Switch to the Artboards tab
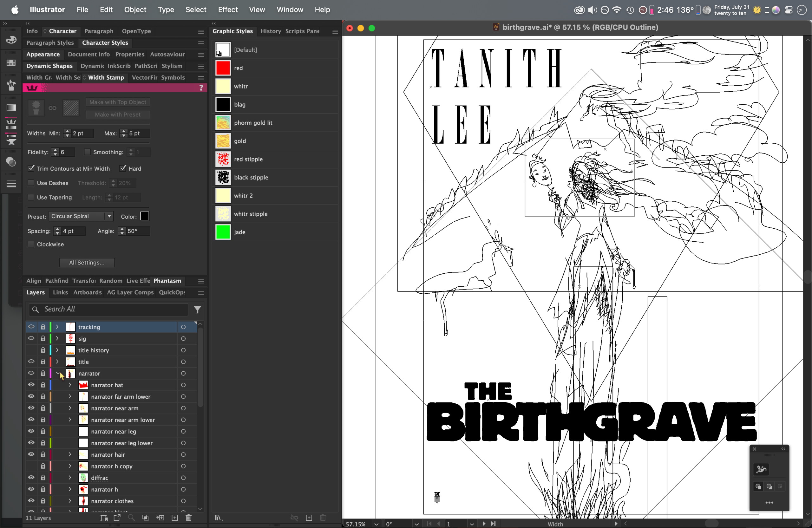 87,292
